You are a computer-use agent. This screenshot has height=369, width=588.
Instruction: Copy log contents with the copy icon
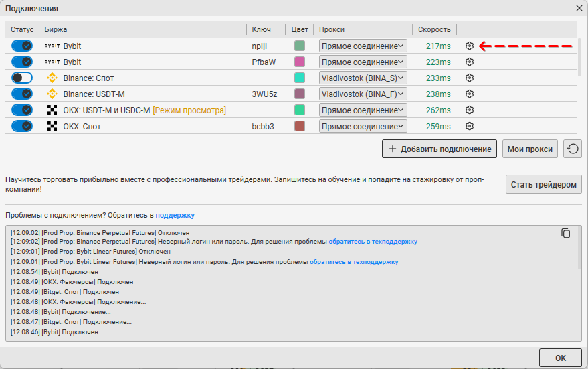(x=566, y=233)
